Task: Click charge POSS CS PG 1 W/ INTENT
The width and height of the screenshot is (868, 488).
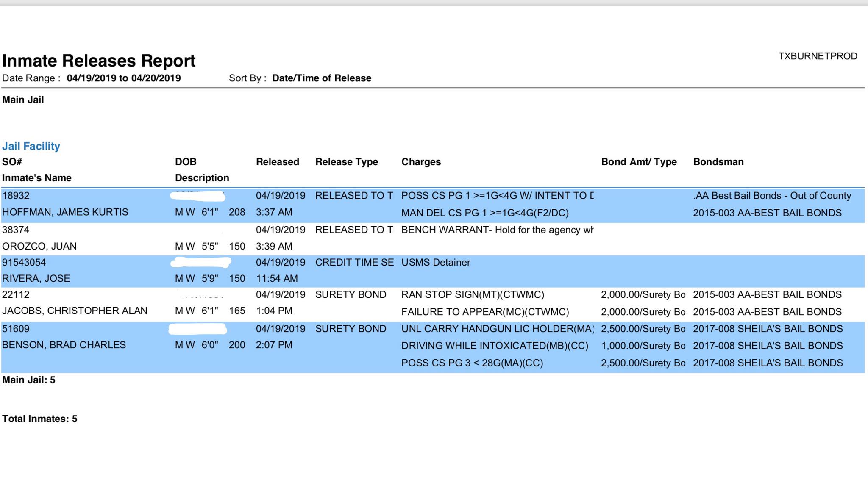Action: coord(498,196)
